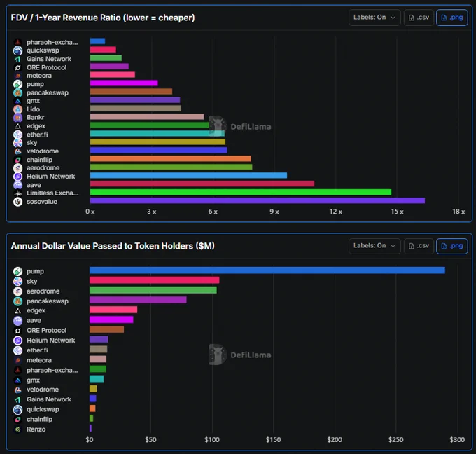The width and height of the screenshot is (476, 454).
Task: Download .csv of Annual Dollar Value chart
Action: point(419,246)
